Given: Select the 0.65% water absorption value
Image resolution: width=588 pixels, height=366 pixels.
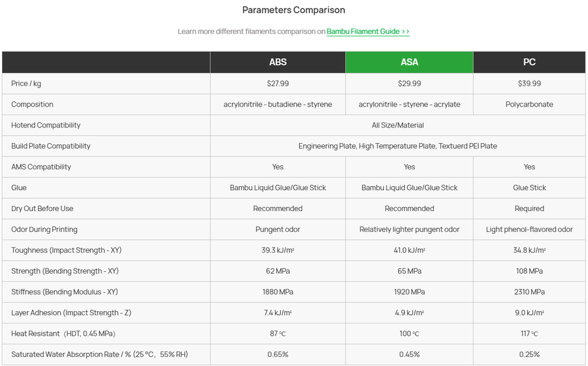Looking at the screenshot, I should (x=278, y=354).
